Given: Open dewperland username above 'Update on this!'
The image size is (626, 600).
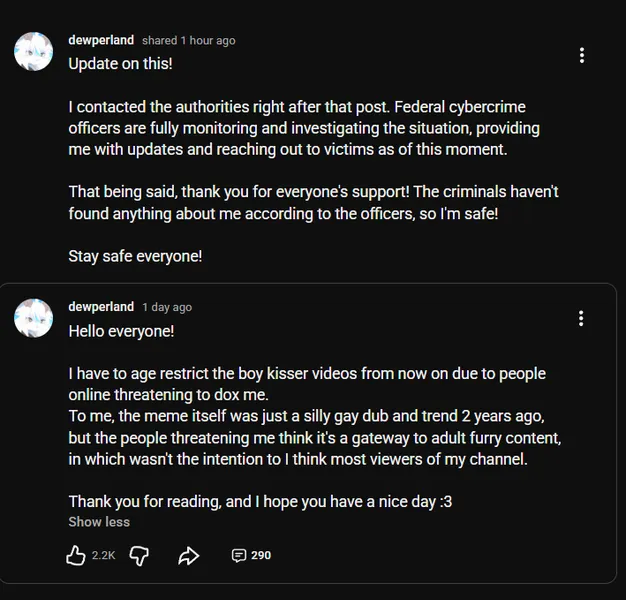Looking at the screenshot, I should [101, 40].
